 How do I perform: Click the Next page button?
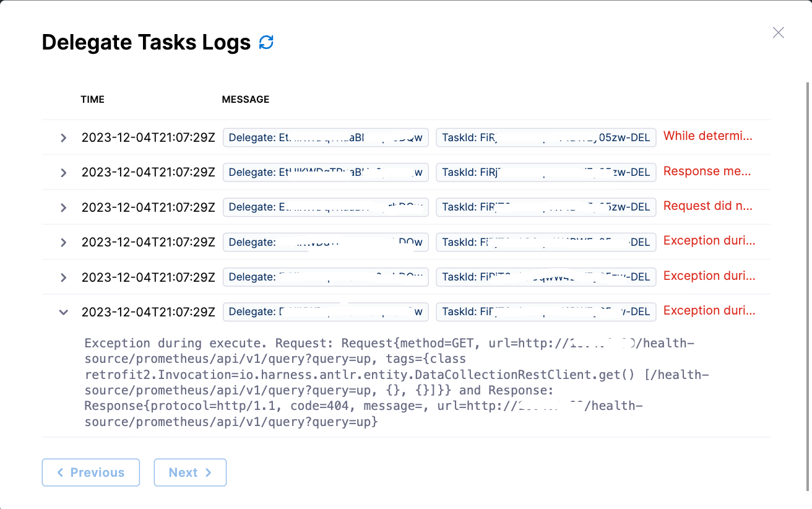point(190,472)
